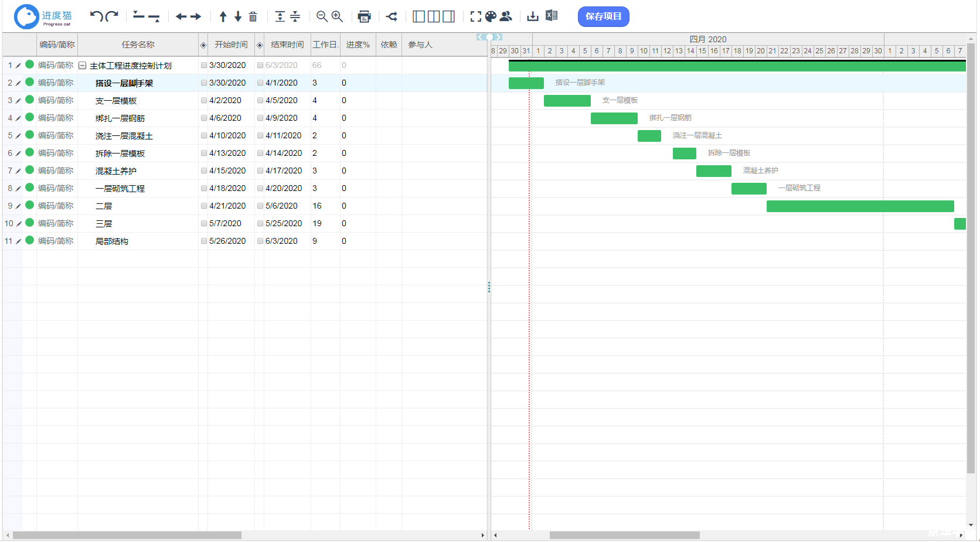Viewport: 980px width, 542px height.
Task: Click the print icon
Action: click(x=364, y=16)
